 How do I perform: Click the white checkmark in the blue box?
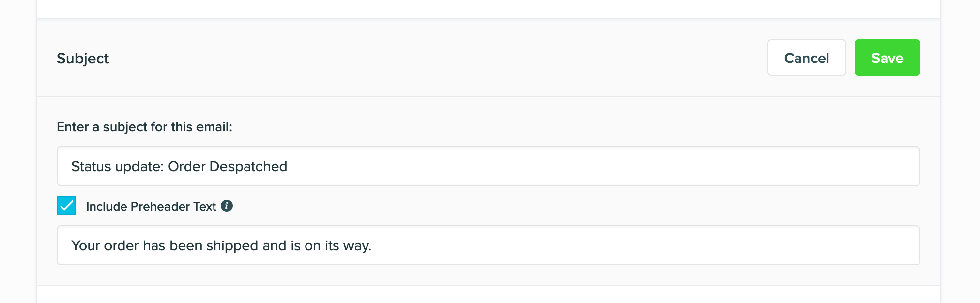[66, 206]
